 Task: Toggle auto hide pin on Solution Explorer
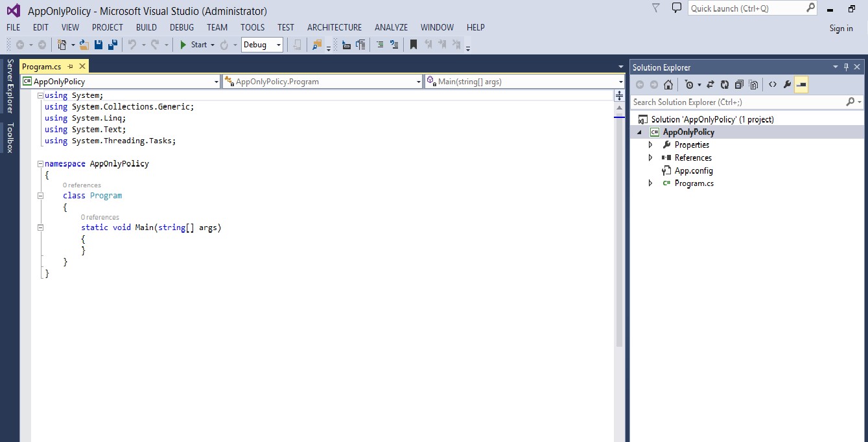(847, 67)
